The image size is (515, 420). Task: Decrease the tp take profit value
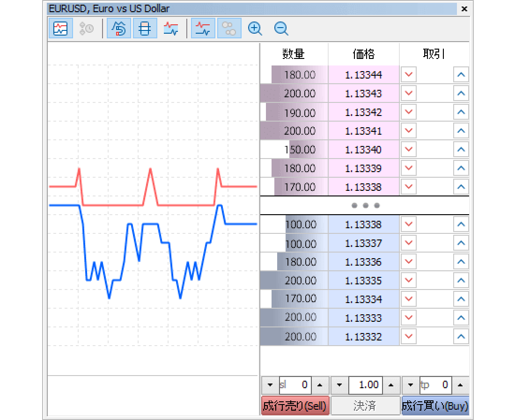(x=411, y=385)
